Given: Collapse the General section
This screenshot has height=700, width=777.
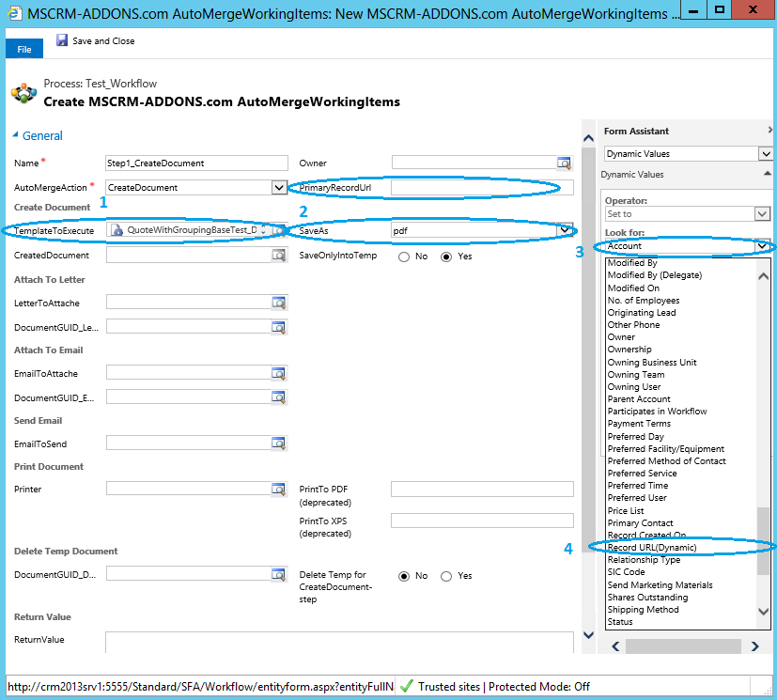Looking at the screenshot, I should click(x=15, y=134).
